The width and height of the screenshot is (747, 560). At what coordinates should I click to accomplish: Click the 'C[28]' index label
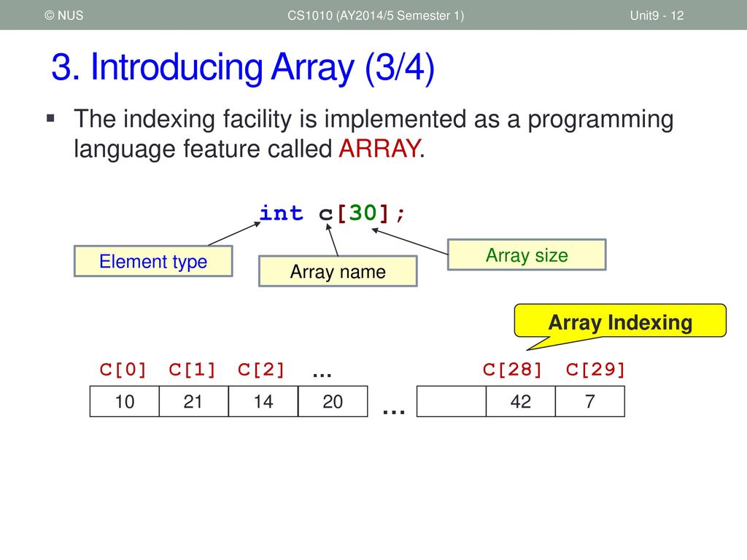point(512,369)
